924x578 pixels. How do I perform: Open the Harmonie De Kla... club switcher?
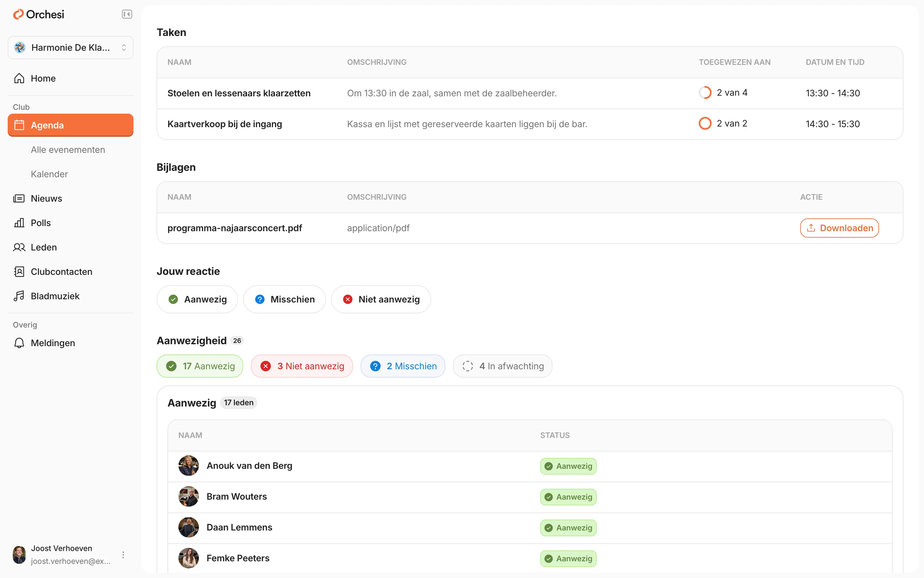point(71,48)
